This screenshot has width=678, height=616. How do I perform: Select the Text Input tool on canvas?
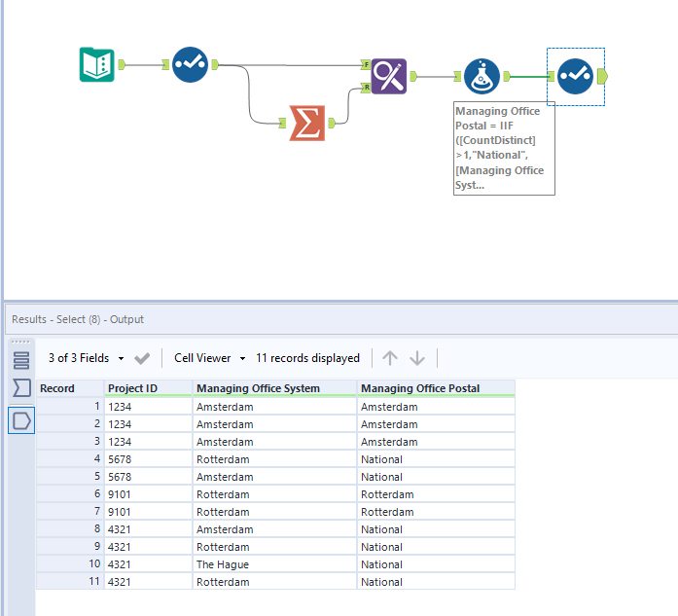tap(97, 64)
